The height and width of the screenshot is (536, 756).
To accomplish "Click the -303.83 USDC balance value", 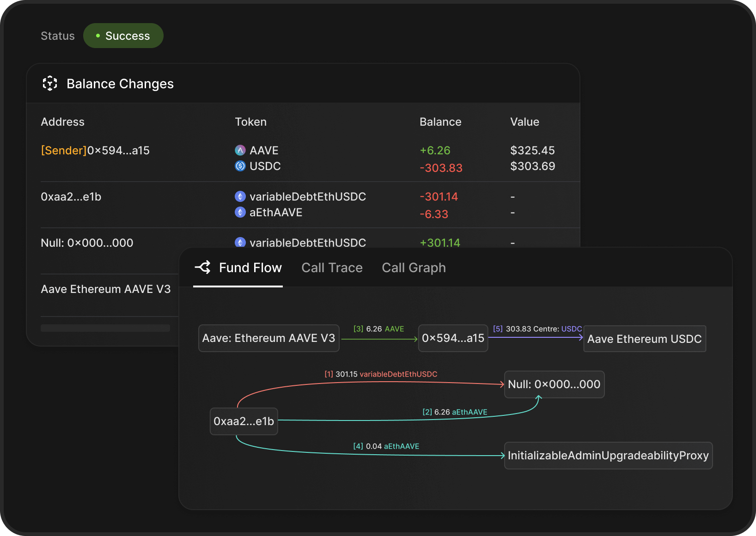I will 441,168.
